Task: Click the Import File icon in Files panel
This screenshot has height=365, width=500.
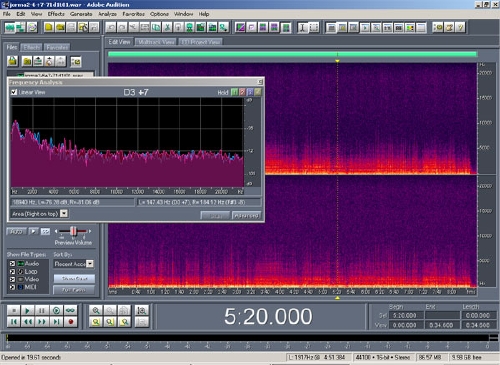Action: pos(13,61)
